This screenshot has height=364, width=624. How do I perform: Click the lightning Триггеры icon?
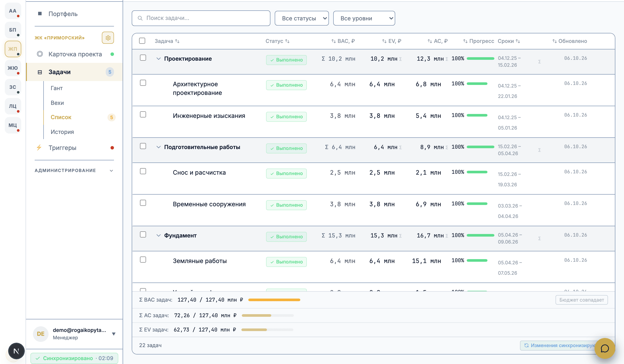(x=39, y=148)
